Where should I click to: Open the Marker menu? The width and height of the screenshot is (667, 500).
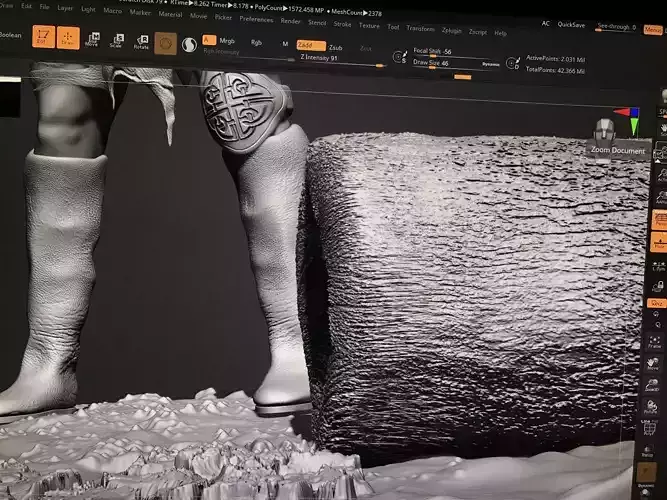[140, 12]
